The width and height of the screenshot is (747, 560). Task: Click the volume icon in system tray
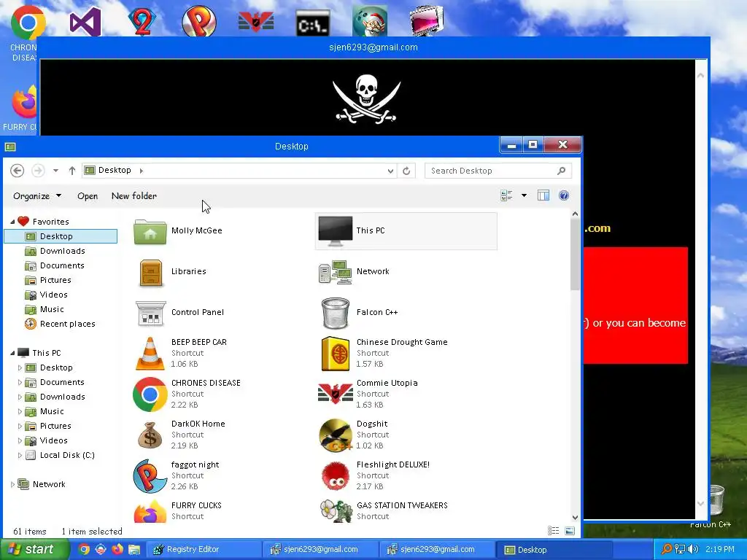pos(693,549)
